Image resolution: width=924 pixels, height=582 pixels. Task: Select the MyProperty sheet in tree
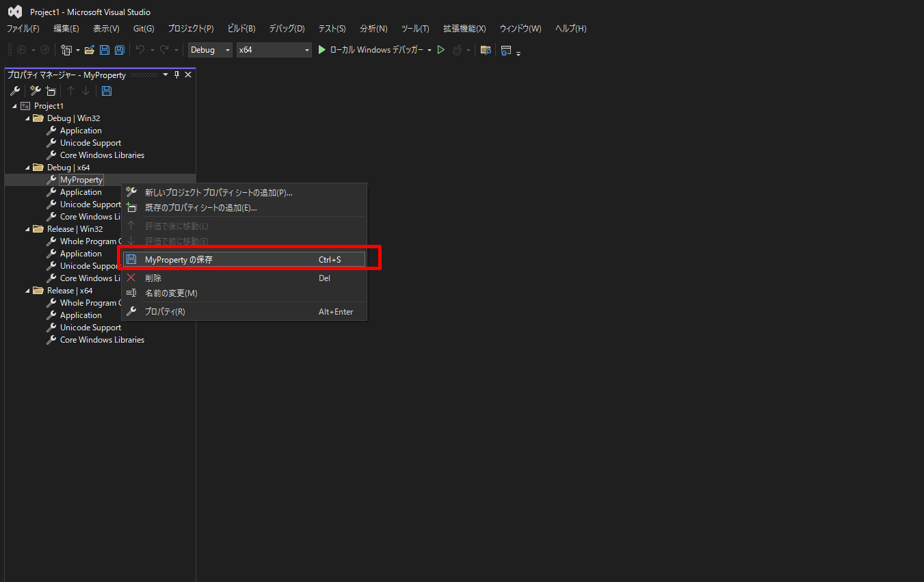pos(81,180)
